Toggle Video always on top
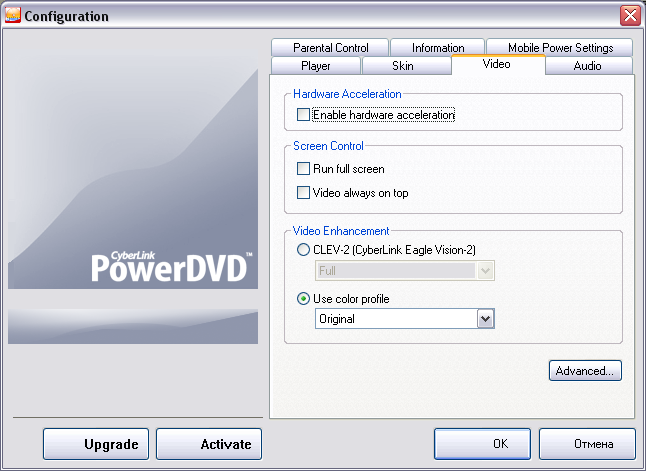The width and height of the screenshot is (646, 471). pos(303,192)
